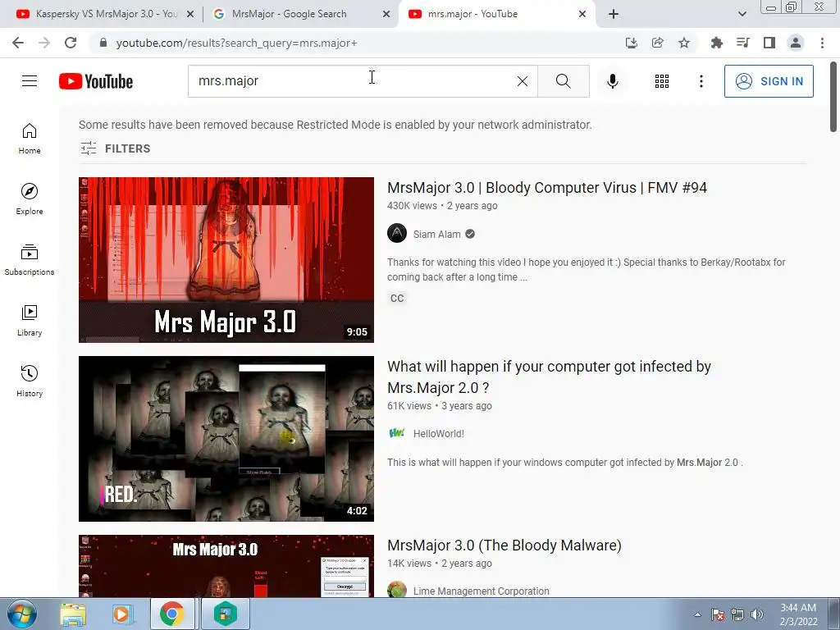
Task: Clear the search box with the X icon
Action: (523, 81)
